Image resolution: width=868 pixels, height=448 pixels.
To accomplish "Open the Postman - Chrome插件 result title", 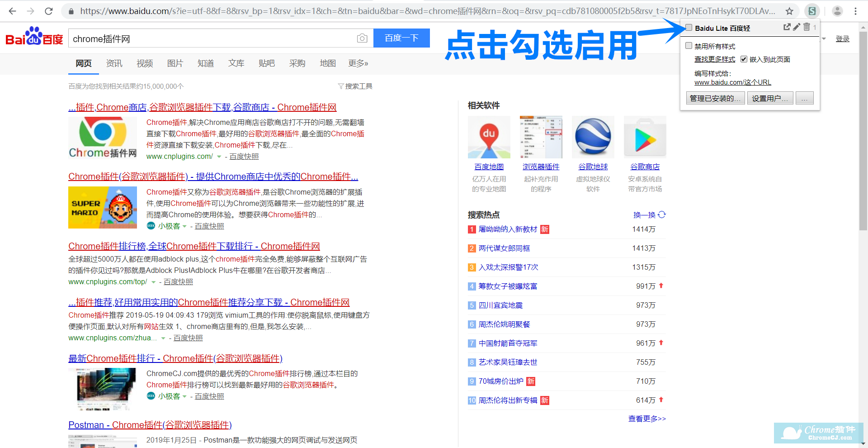I will coord(150,425).
